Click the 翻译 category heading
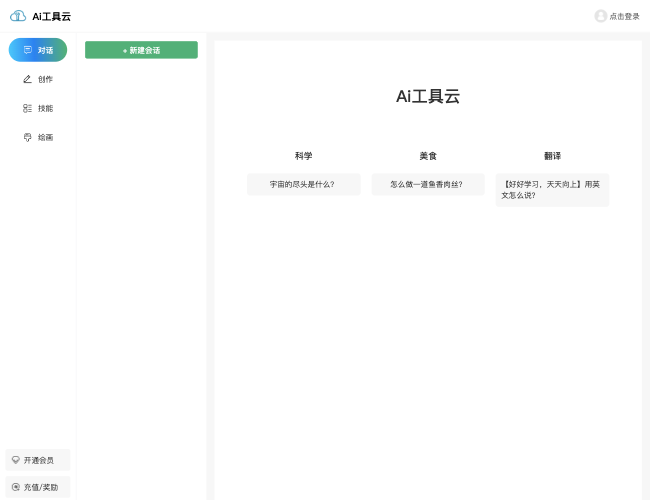 [x=552, y=156]
